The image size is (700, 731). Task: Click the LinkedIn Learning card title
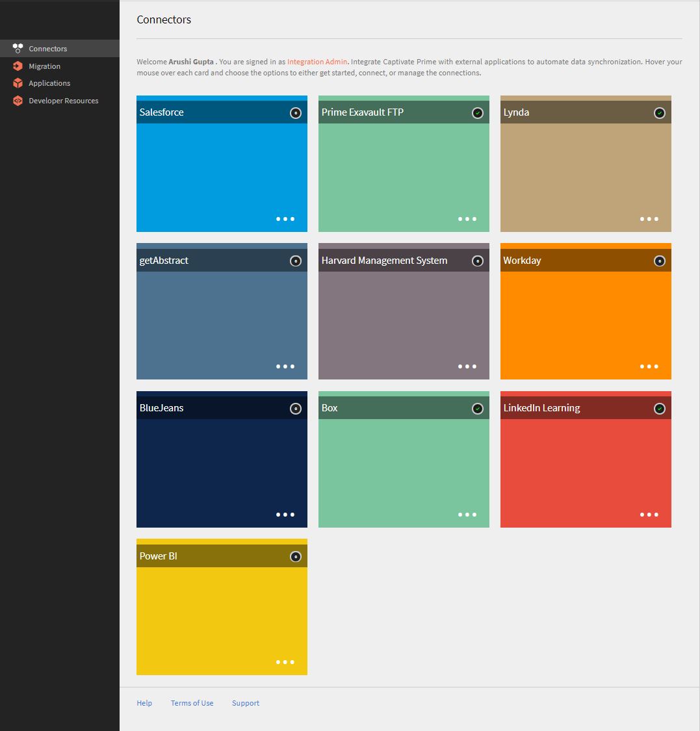click(x=541, y=408)
